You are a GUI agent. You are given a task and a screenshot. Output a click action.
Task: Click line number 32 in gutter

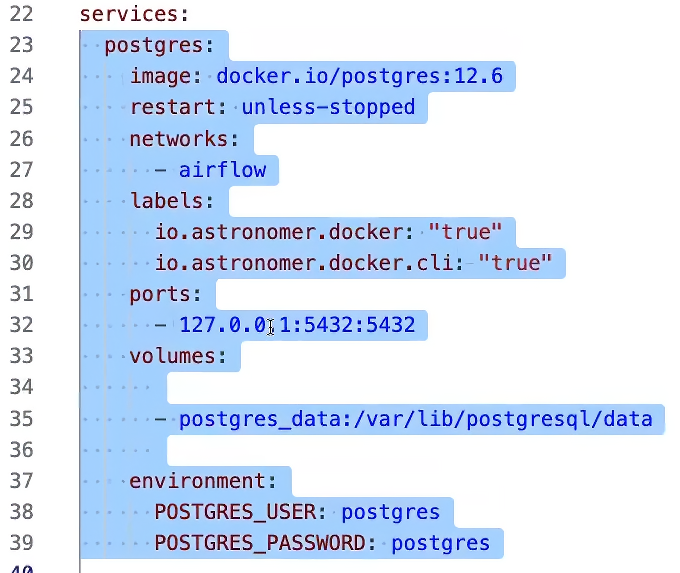tap(21, 325)
